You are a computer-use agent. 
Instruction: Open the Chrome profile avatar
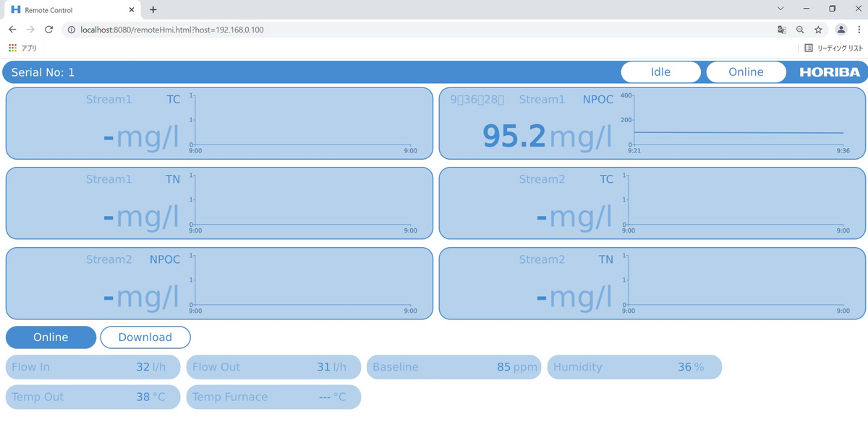[x=841, y=30]
